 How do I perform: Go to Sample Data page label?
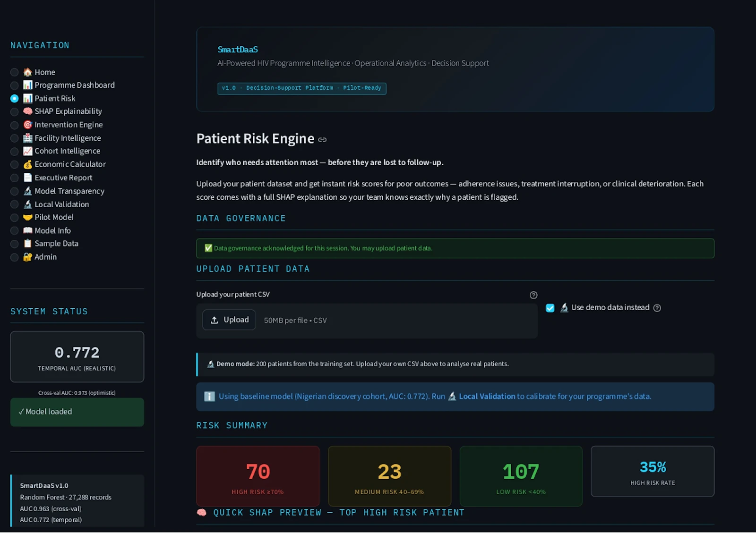(57, 244)
